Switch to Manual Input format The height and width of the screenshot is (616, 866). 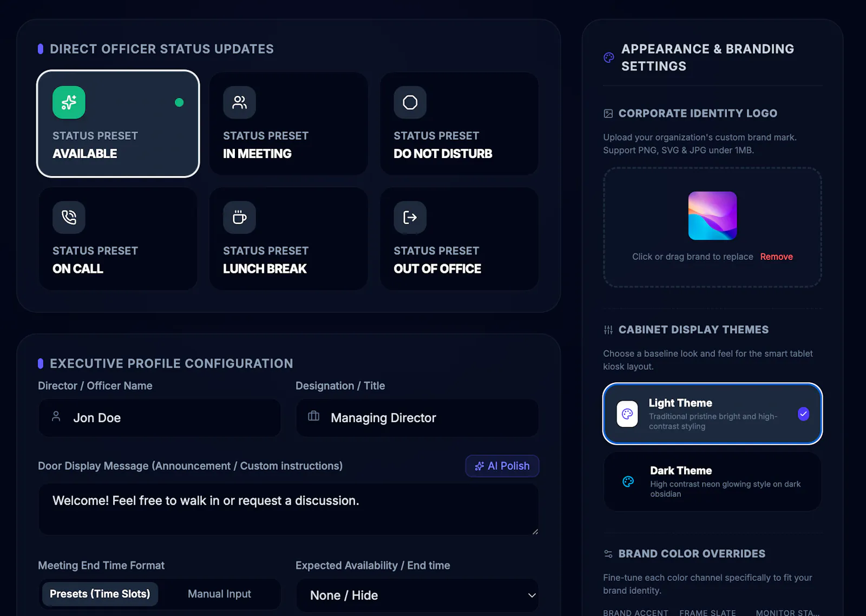(219, 594)
